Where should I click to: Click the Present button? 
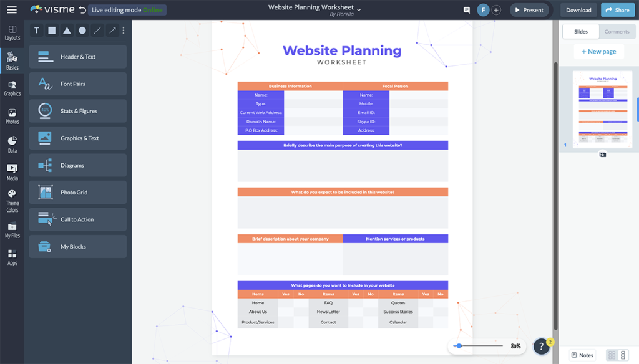530,10
